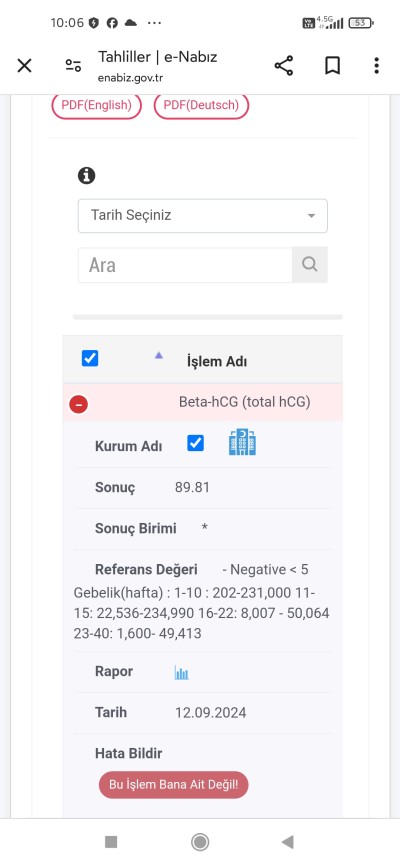Open the three-dot overflow menu
Viewport: 400px width, 866px height.
376,66
